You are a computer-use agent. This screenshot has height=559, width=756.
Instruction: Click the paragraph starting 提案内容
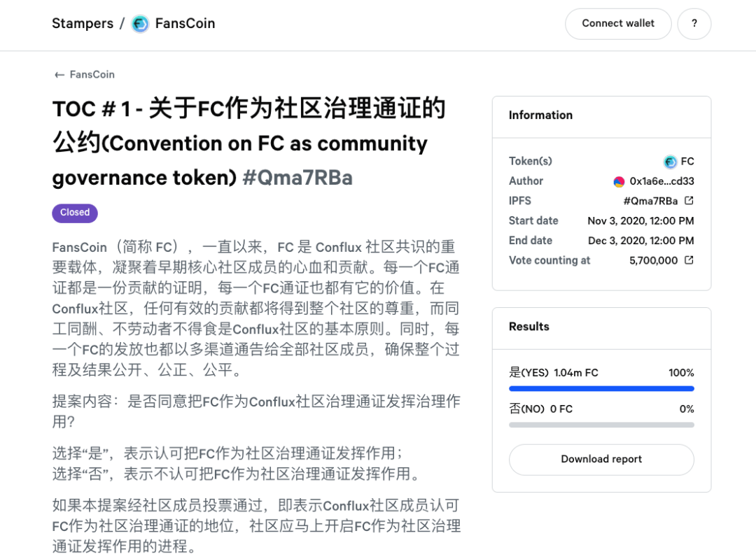point(256,411)
